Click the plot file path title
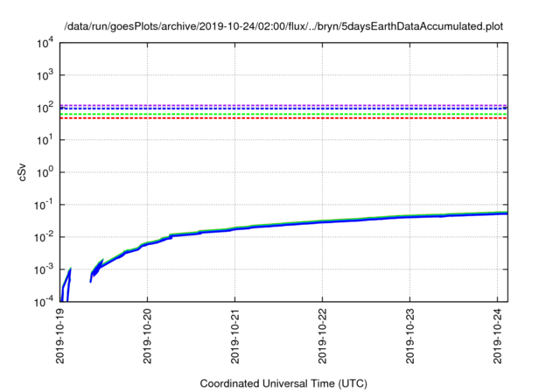The image size is (560, 392). tap(283, 27)
